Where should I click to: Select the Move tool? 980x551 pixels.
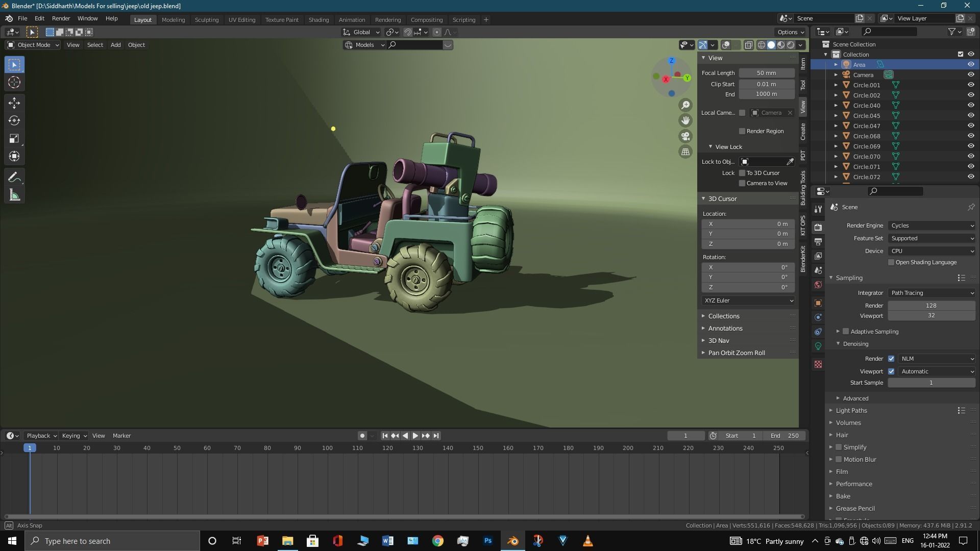14,103
